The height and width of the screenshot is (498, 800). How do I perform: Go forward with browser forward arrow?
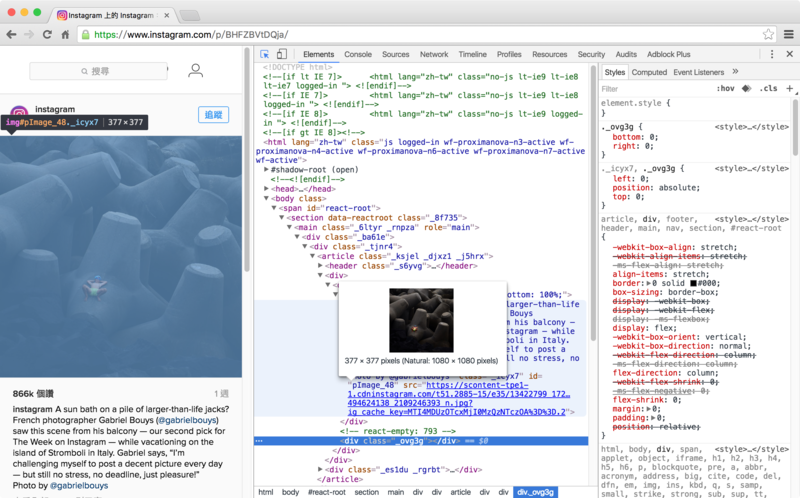[29, 34]
